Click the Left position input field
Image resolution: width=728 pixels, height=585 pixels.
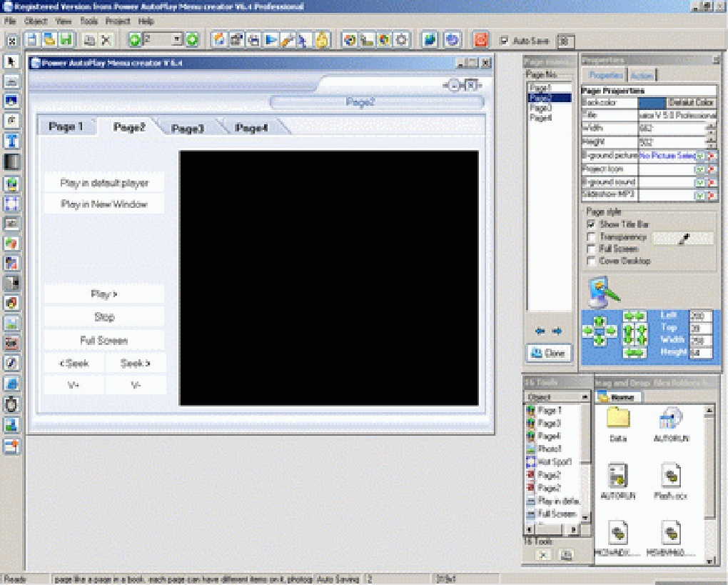point(701,316)
